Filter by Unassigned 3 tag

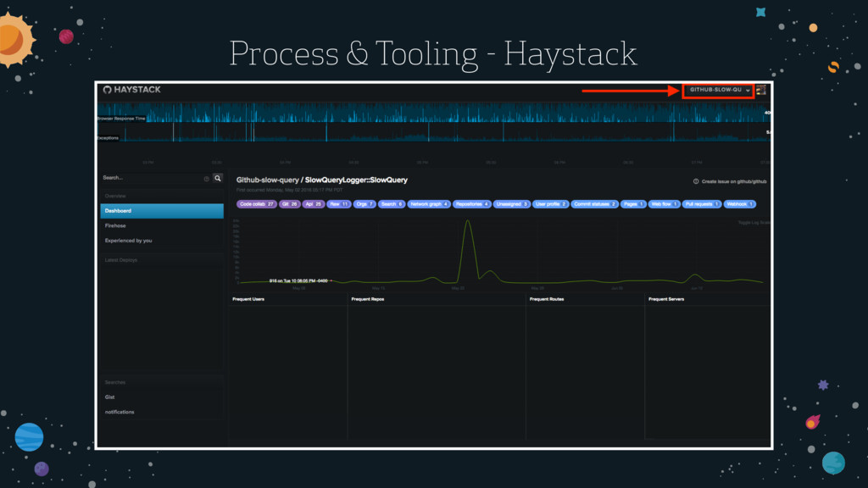[511, 204]
